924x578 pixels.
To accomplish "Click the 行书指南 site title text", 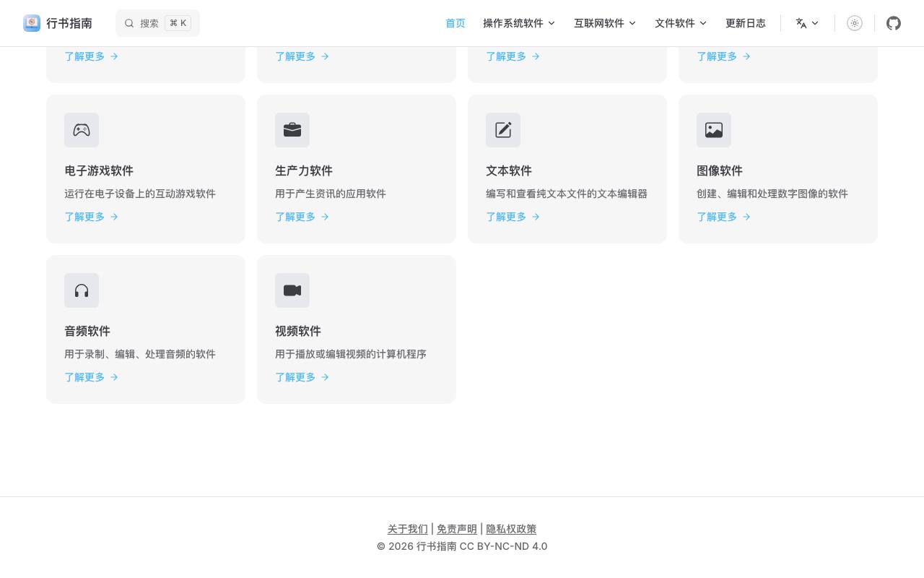I will click(x=69, y=23).
